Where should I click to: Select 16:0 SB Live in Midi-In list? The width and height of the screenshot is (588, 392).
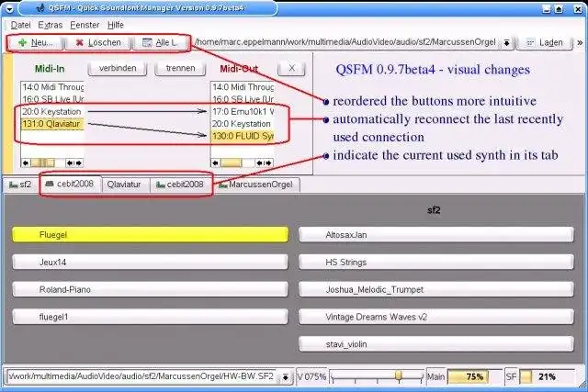point(52,99)
